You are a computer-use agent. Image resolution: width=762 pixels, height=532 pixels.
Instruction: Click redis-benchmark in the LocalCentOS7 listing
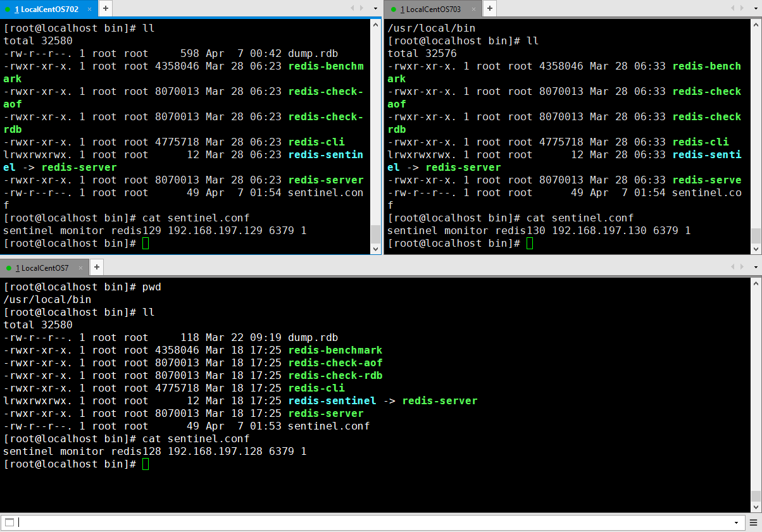(x=335, y=350)
